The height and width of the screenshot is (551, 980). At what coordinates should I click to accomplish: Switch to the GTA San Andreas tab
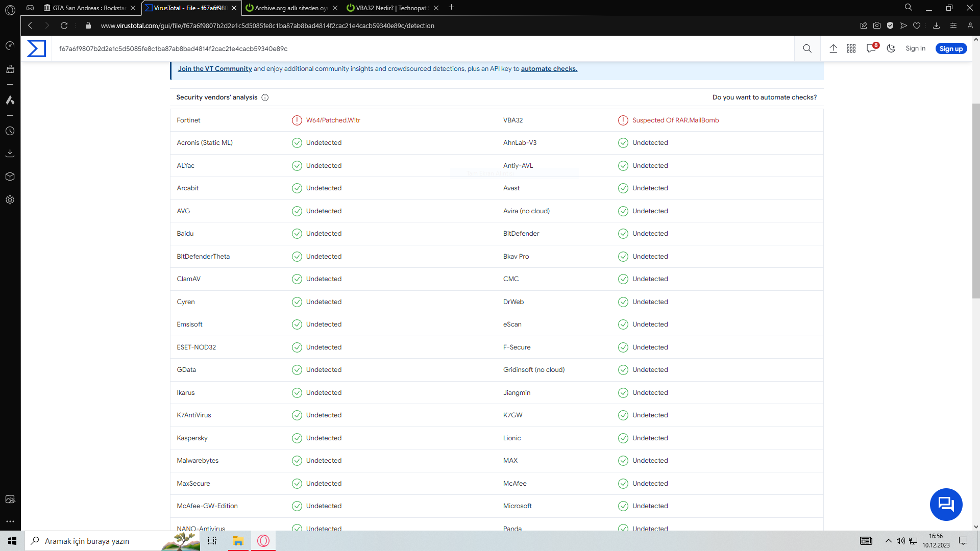[x=88, y=8]
